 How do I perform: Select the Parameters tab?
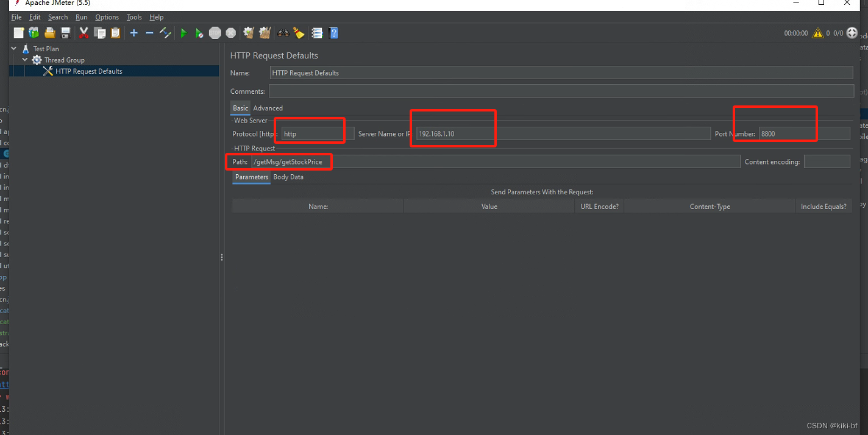(252, 177)
